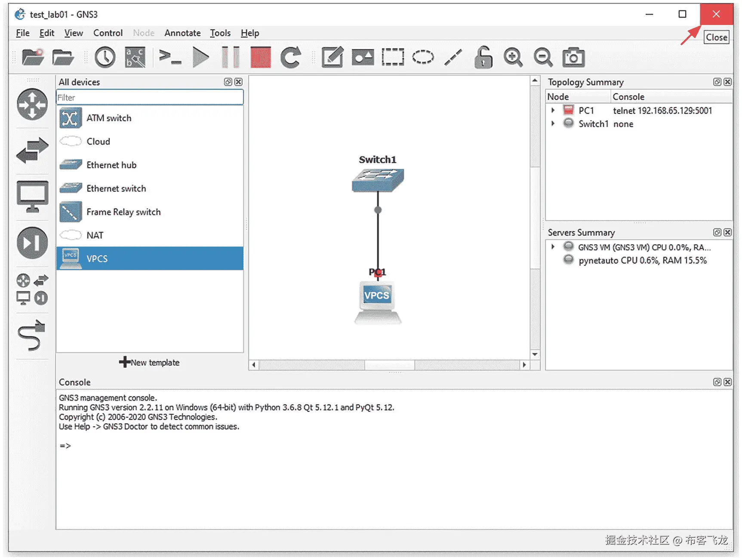This screenshot has width=742, height=560.
Task: Float the Console panel
Action: [717, 382]
